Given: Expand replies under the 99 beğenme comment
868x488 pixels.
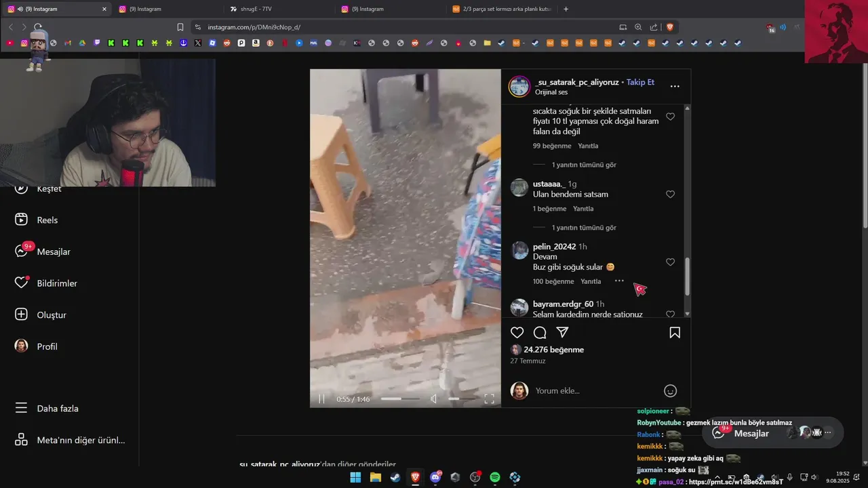Looking at the screenshot, I should coord(584,165).
